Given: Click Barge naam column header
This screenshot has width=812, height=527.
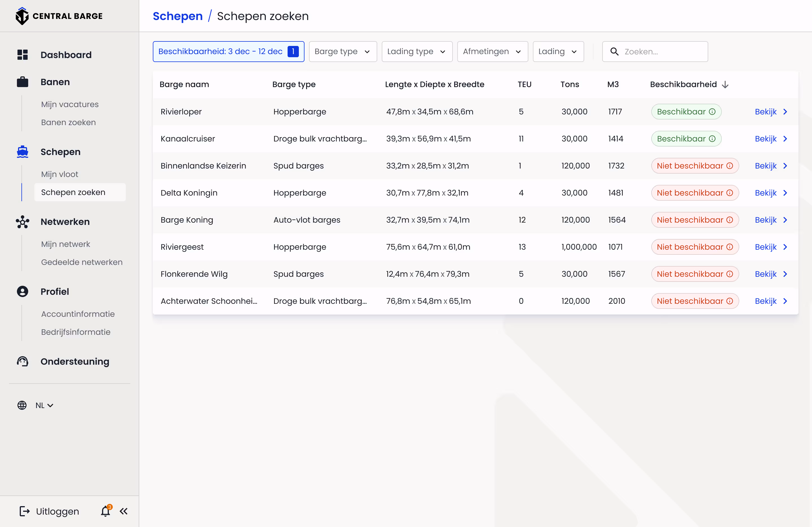Looking at the screenshot, I should [184, 84].
